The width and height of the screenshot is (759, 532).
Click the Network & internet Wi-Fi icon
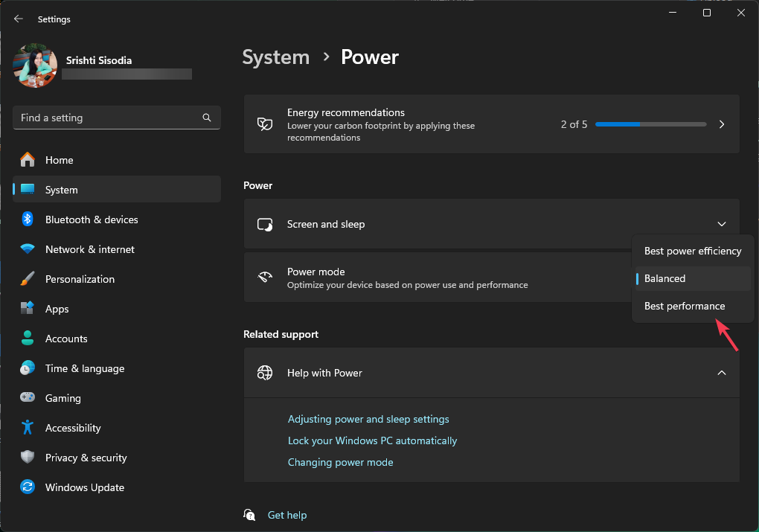tap(28, 249)
